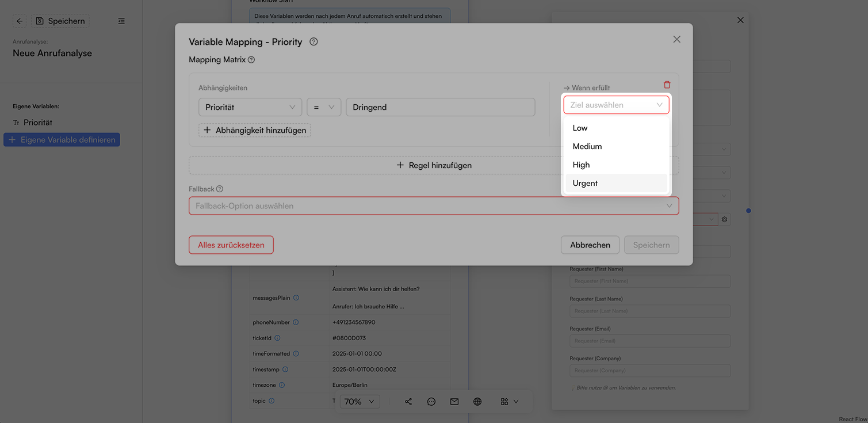Viewport: 868px width, 423px height.
Task: Show the Mapping Matrix help tooltip icon
Action: 251,60
